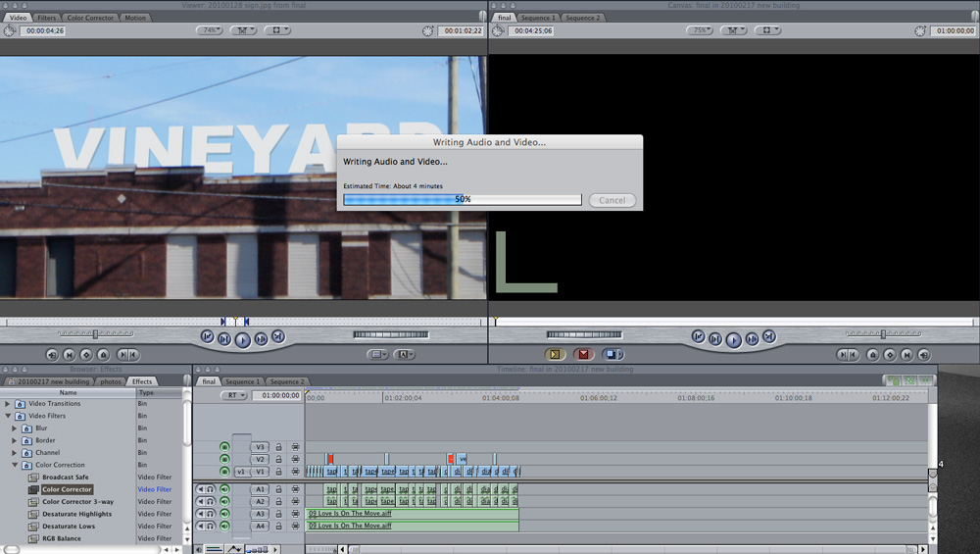Image resolution: width=980 pixels, height=554 pixels.
Task: Expand the Video Transitions bin
Action: [8, 404]
